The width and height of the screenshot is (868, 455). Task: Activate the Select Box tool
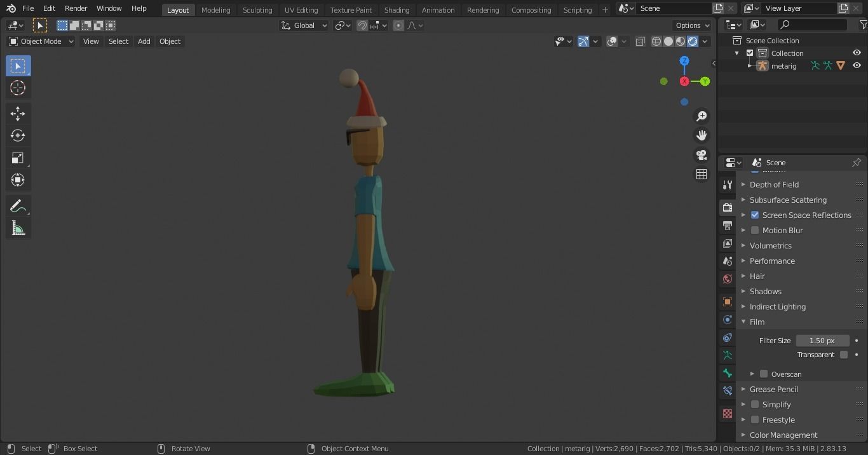[x=18, y=66]
